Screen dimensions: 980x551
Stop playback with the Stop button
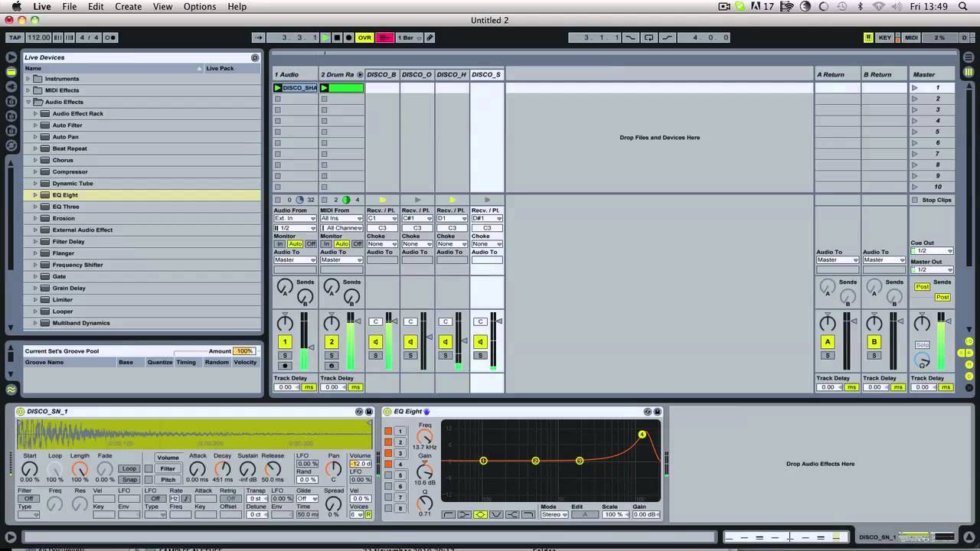[337, 37]
